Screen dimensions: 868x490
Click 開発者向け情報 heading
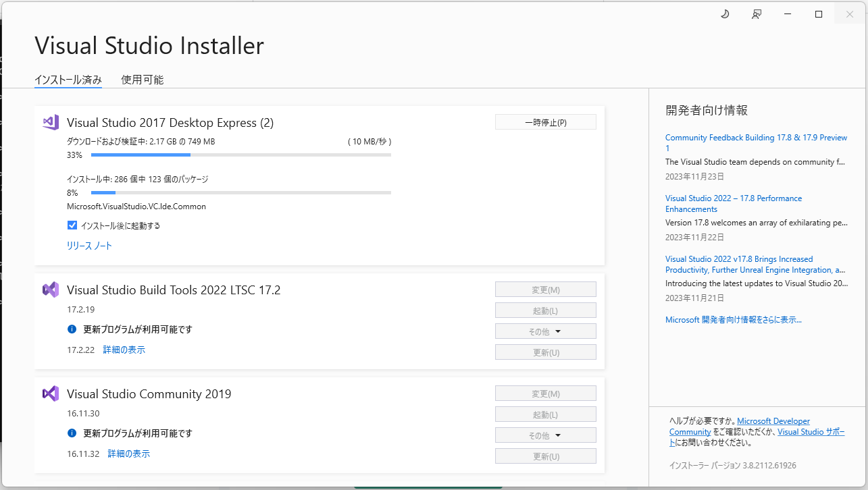[707, 110]
